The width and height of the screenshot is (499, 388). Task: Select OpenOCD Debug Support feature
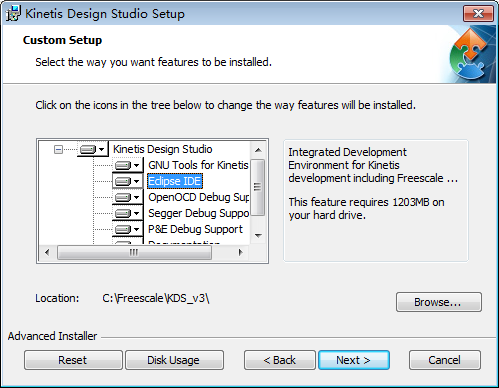pos(199,197)
